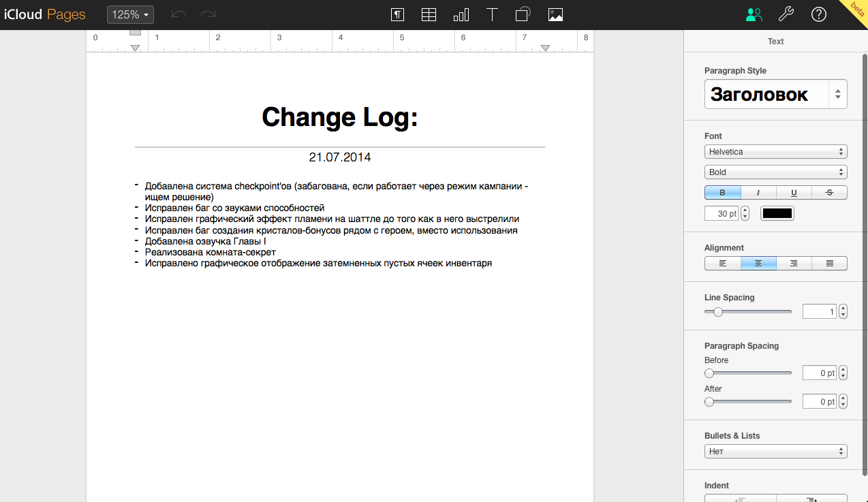Click the 21.07.2014 date line

tap(340, 157)
